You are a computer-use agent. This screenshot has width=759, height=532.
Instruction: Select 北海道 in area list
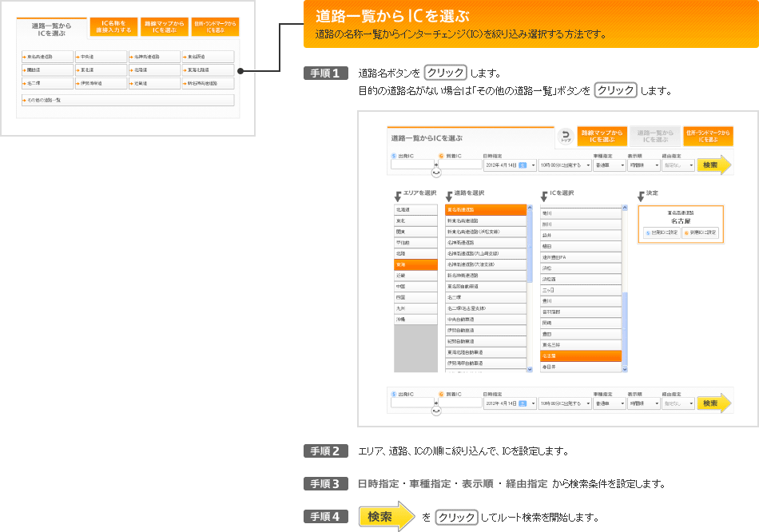pos(415,209)
